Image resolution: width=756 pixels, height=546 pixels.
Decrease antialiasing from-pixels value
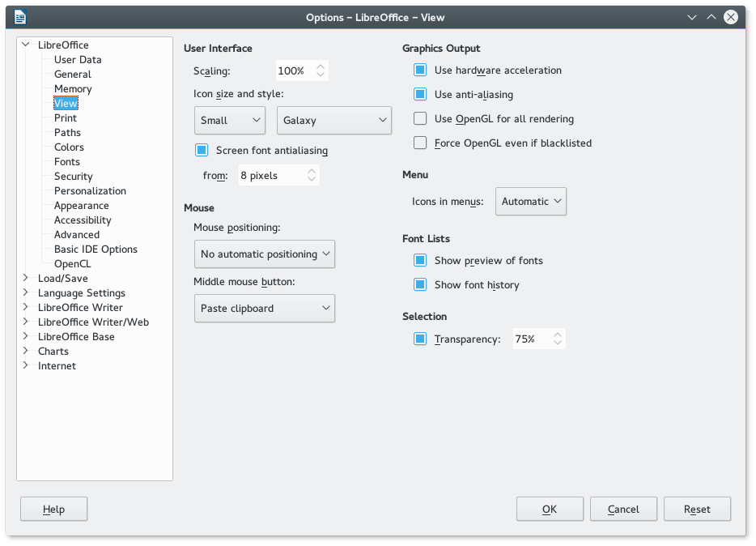(x=312, y=179)
